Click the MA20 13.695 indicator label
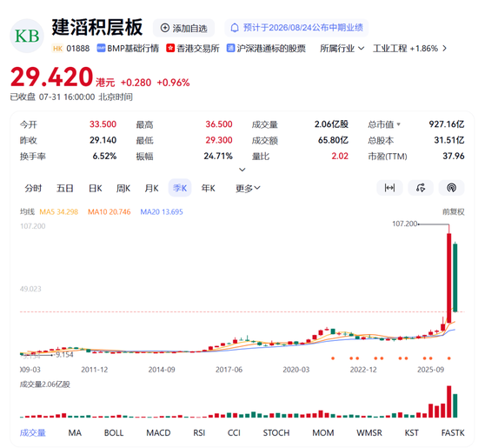 coord(162,211)
